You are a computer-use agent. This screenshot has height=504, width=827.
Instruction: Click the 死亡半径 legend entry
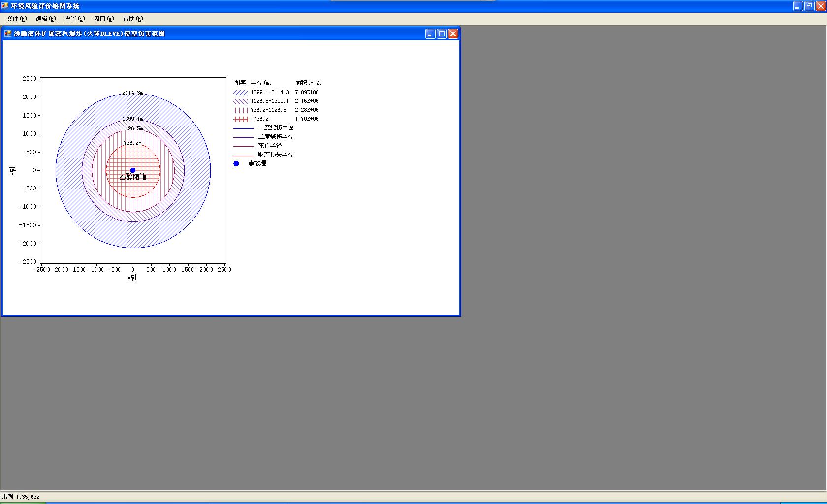tap(270, 146)
